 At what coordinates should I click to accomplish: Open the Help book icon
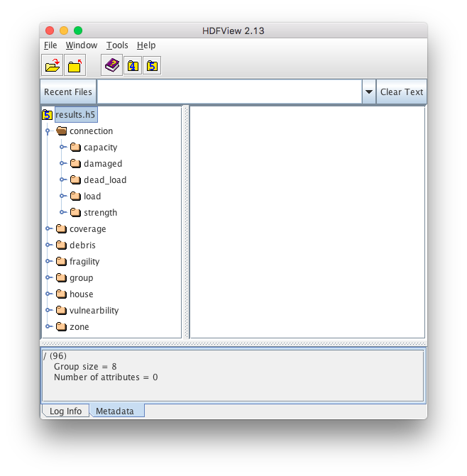click(111, 65)
